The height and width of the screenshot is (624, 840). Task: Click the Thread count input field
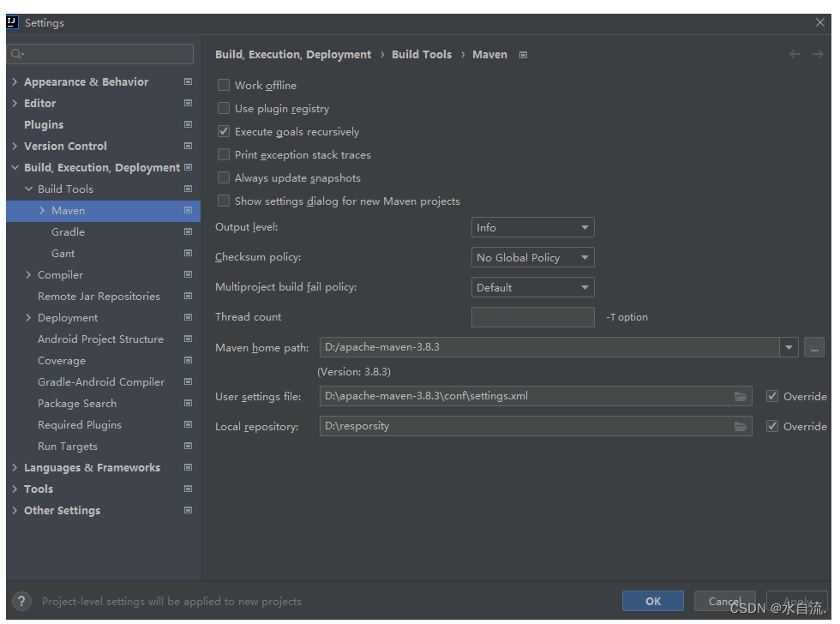tap(532, 317)
